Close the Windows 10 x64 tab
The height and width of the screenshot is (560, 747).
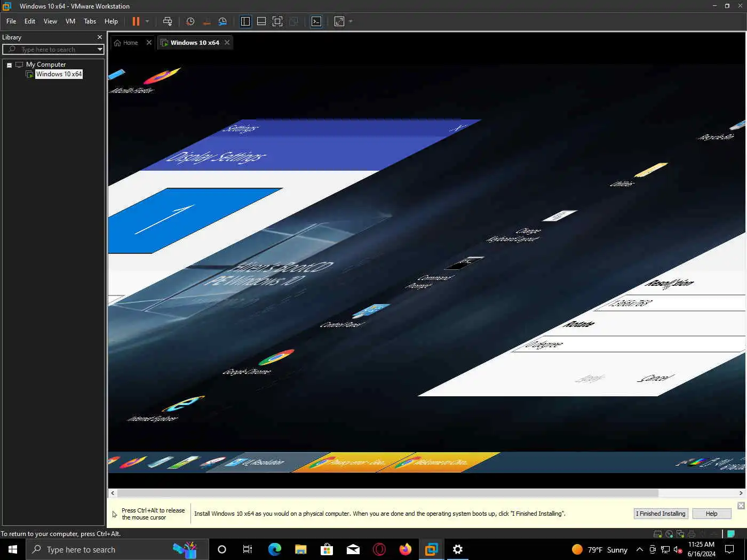click(x=227, y=43)
